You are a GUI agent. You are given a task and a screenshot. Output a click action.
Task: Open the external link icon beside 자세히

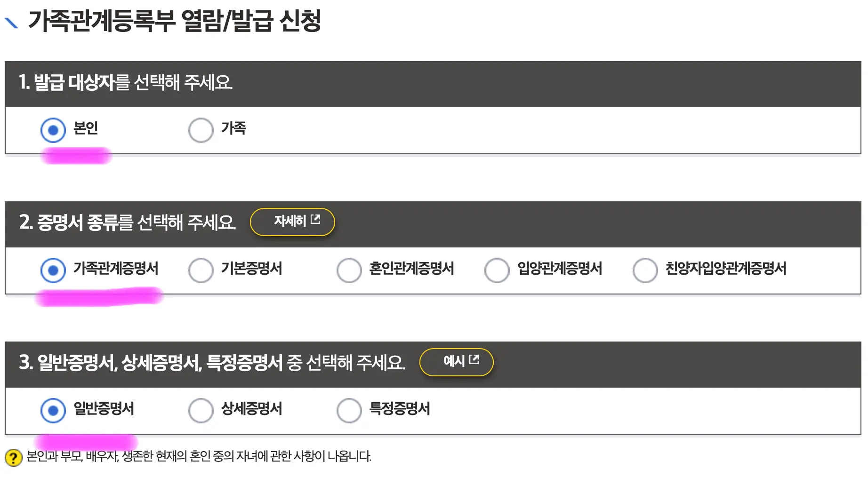coord(316,219)
